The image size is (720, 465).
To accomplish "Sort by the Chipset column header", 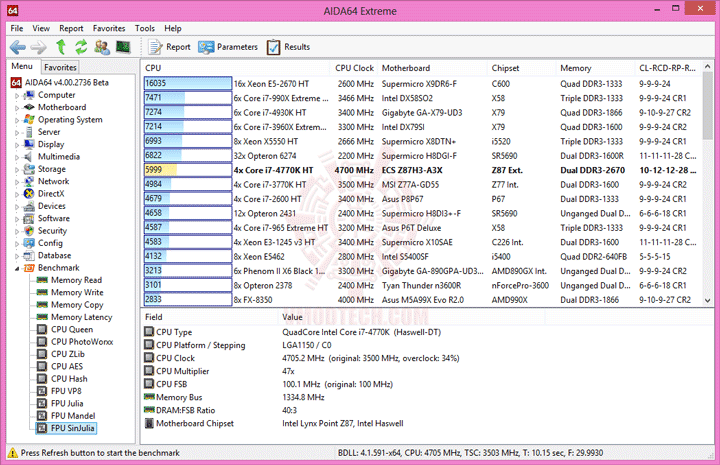I will [521, 68].
